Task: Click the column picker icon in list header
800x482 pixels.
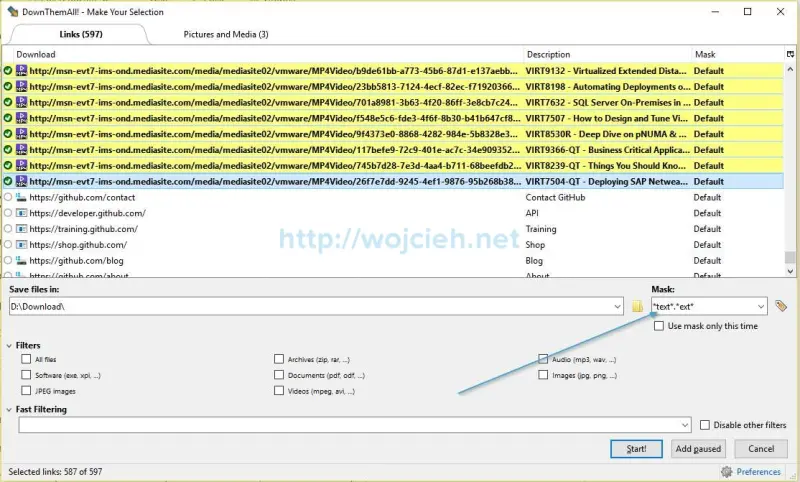Action: (790, 54)
